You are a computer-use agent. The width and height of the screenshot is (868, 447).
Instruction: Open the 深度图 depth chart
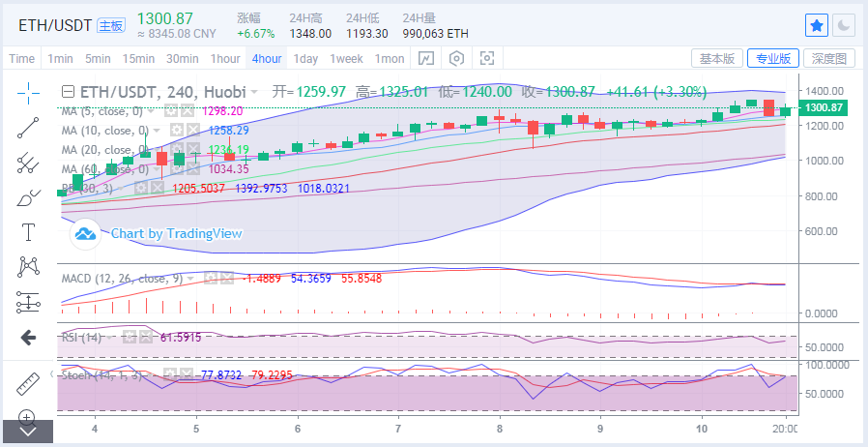point(829,58)
